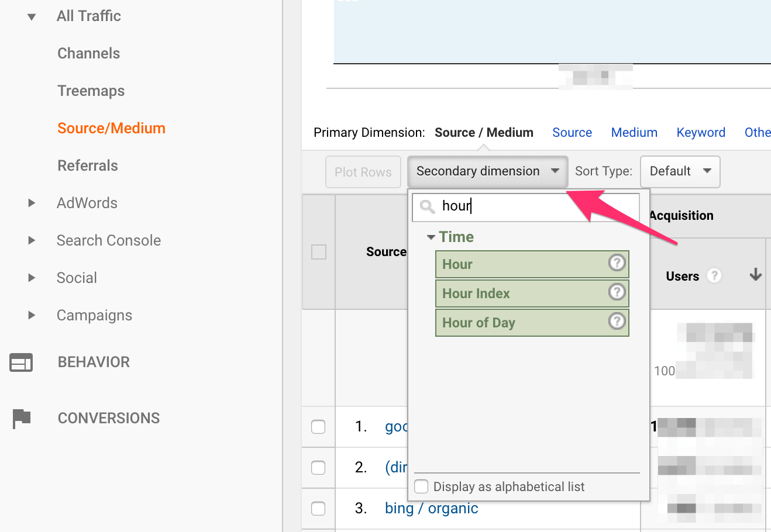Open the Behavior section icon
The width and height of the screenshot is (771, 532).
(21, 362)
